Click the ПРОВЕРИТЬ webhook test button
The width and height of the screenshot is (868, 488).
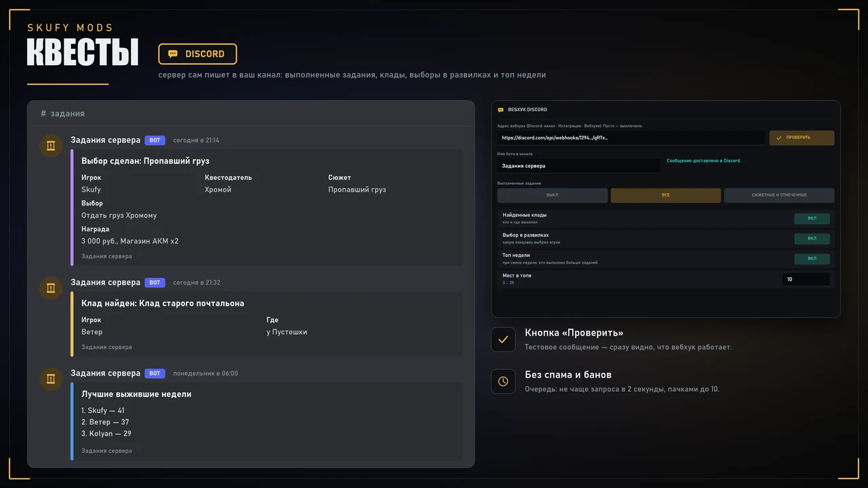(x=802, y=138)
